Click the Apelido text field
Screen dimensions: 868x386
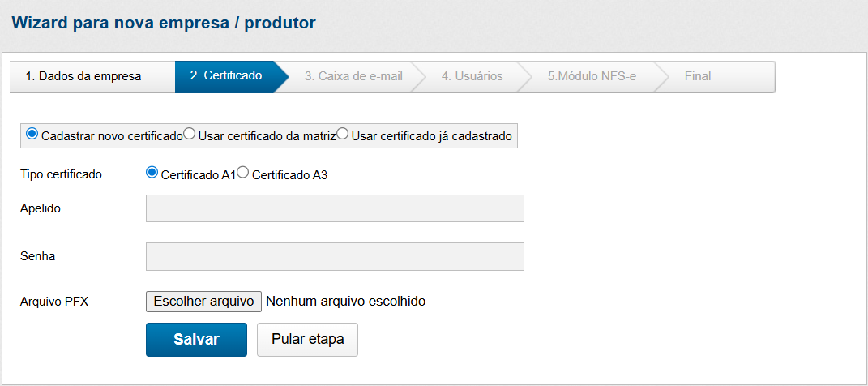pyautogui.click(x=335, y=208)
